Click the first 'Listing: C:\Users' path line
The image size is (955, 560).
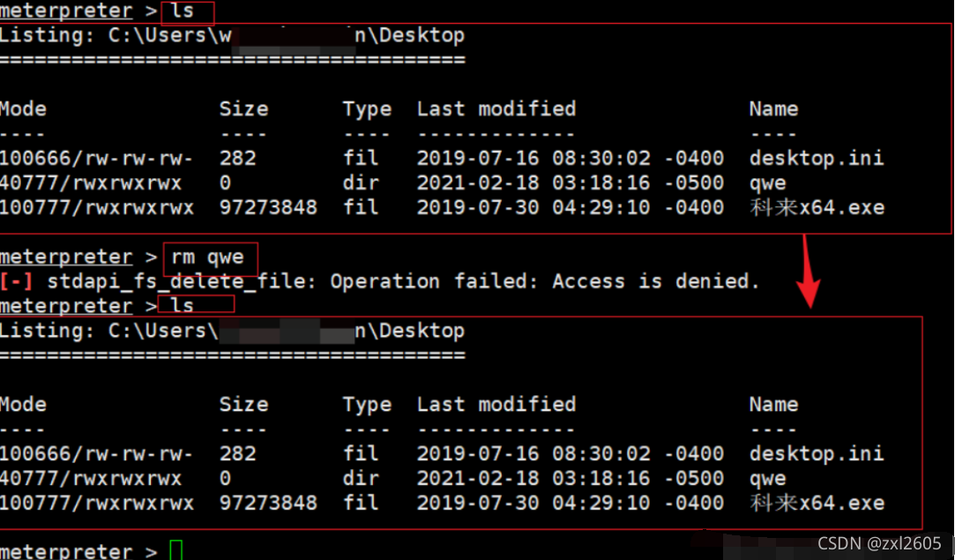232,35
